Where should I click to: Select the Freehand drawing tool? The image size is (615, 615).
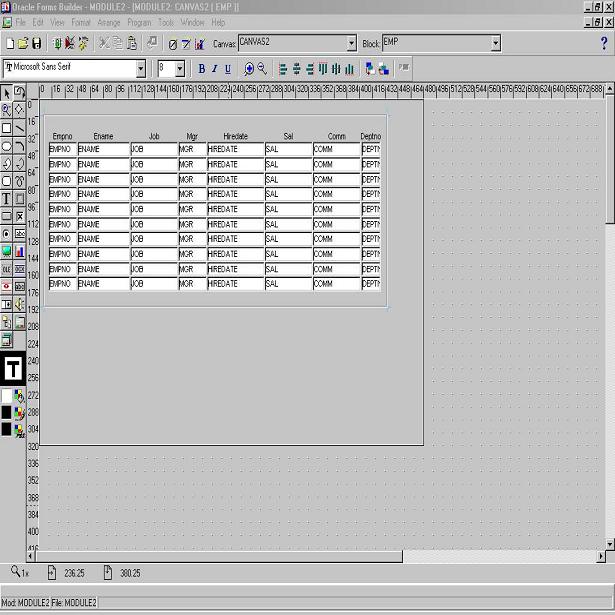(x=20, y=181)
